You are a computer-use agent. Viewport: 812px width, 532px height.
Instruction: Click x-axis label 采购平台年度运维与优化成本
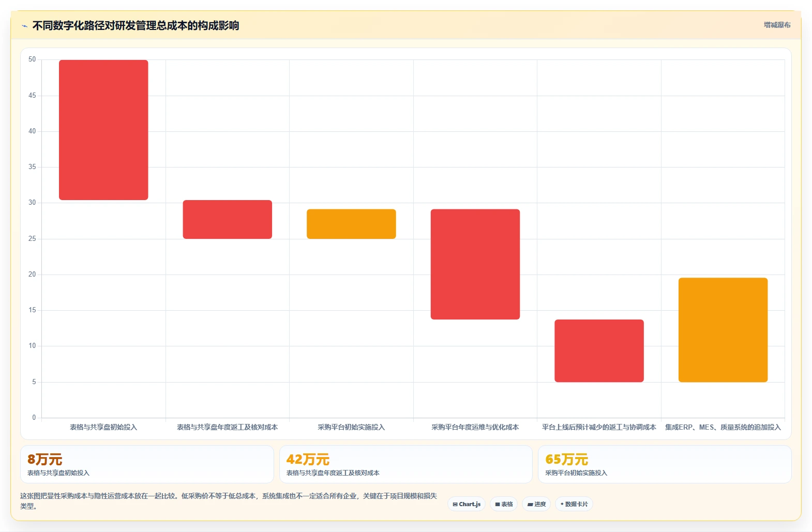475,427
